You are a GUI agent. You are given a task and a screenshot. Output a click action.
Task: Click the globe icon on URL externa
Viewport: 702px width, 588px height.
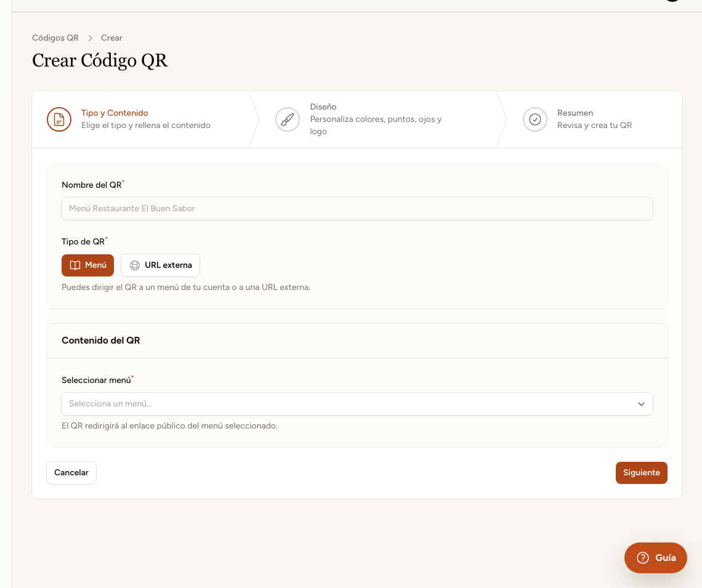[x=135, y=265]
